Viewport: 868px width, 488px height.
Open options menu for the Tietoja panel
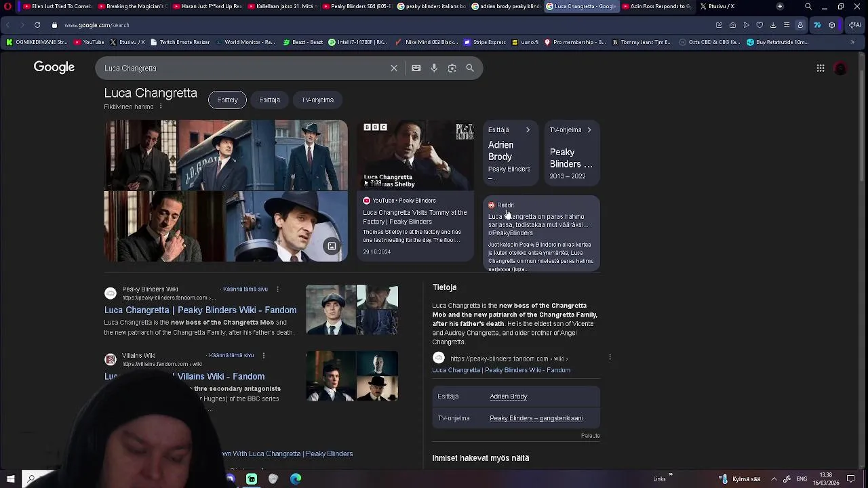tap(610, 357)
